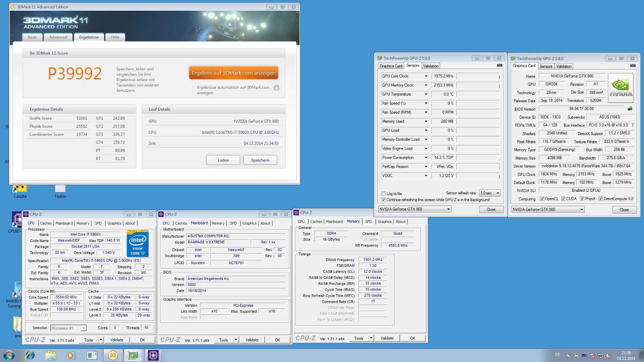Open the Processor #1 selection dropdown
Viewport: 644px width, 362px height.
[68, 328]
